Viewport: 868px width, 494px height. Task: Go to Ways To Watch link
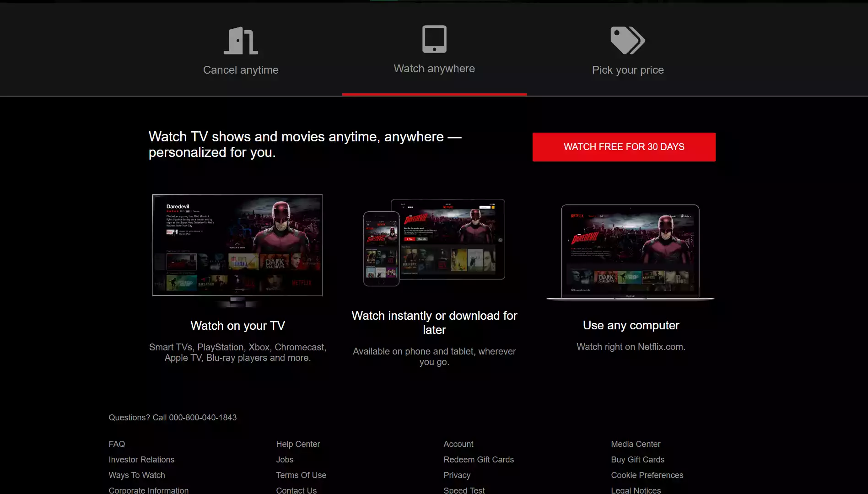point(137,475)
